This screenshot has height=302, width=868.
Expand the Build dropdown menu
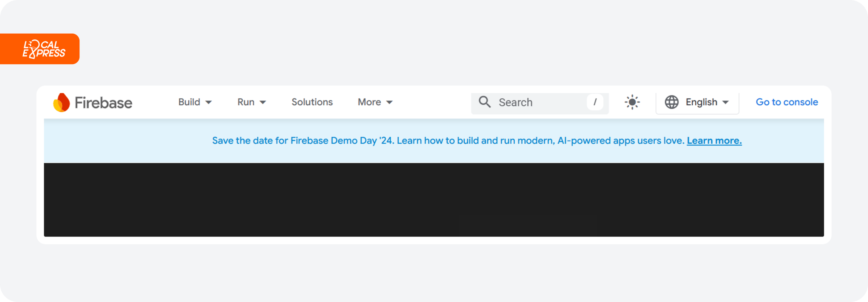(195, 102)
